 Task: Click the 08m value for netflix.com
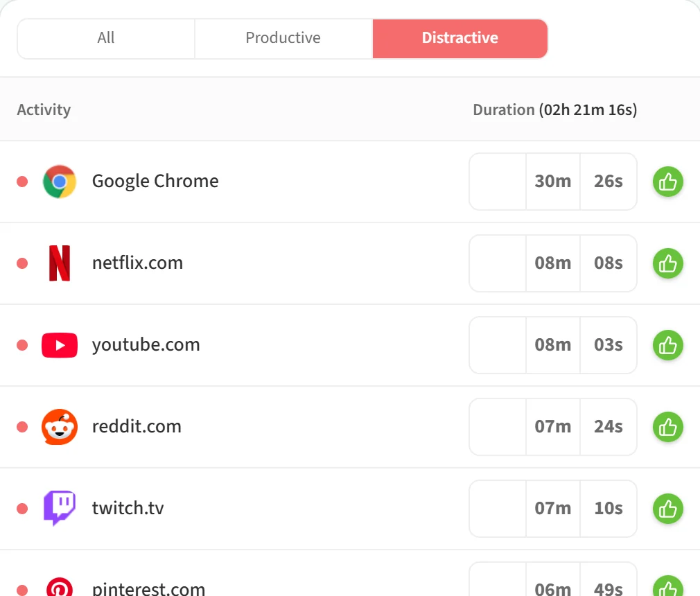[x=553, y=263]
